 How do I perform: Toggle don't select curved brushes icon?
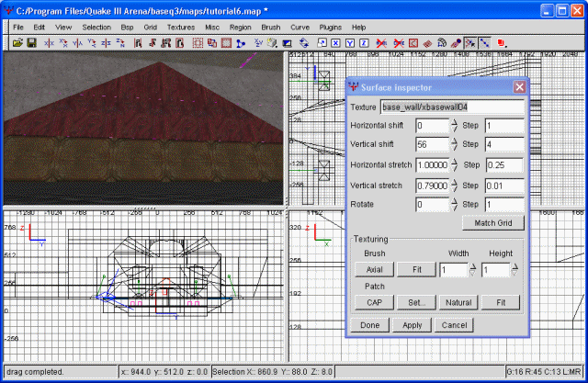click(381, 43)
